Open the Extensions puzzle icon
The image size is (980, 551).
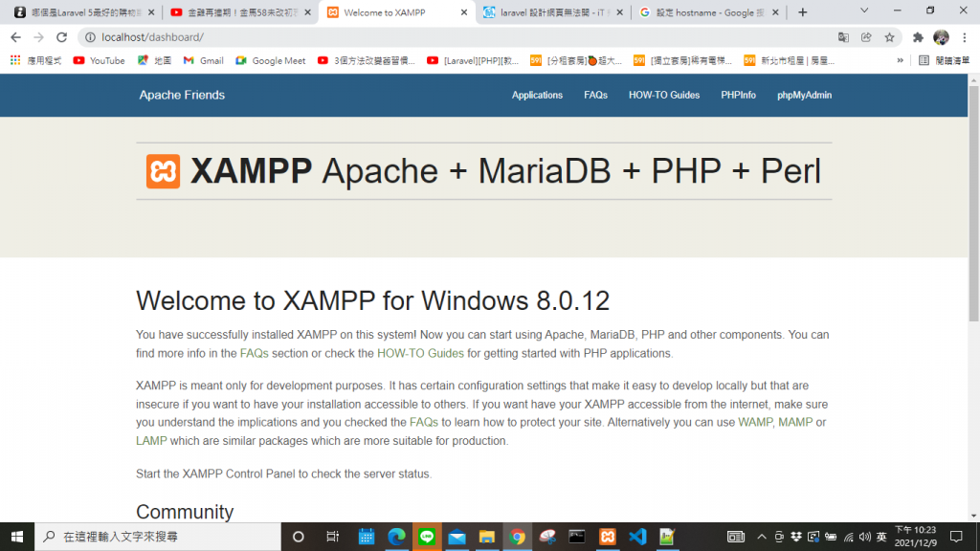click(x=918, y=37)
